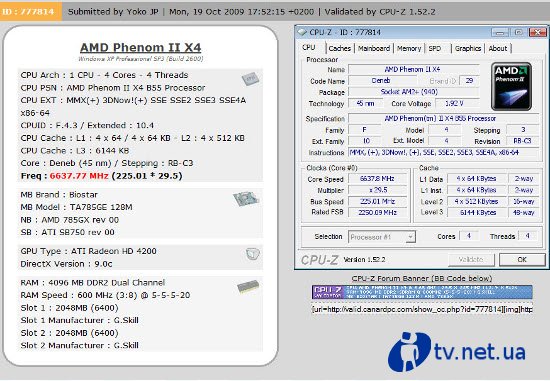This screenshot has height=381, width=550.
Task: Switch to the Graphics tab
Action: [x=468, y=48]
